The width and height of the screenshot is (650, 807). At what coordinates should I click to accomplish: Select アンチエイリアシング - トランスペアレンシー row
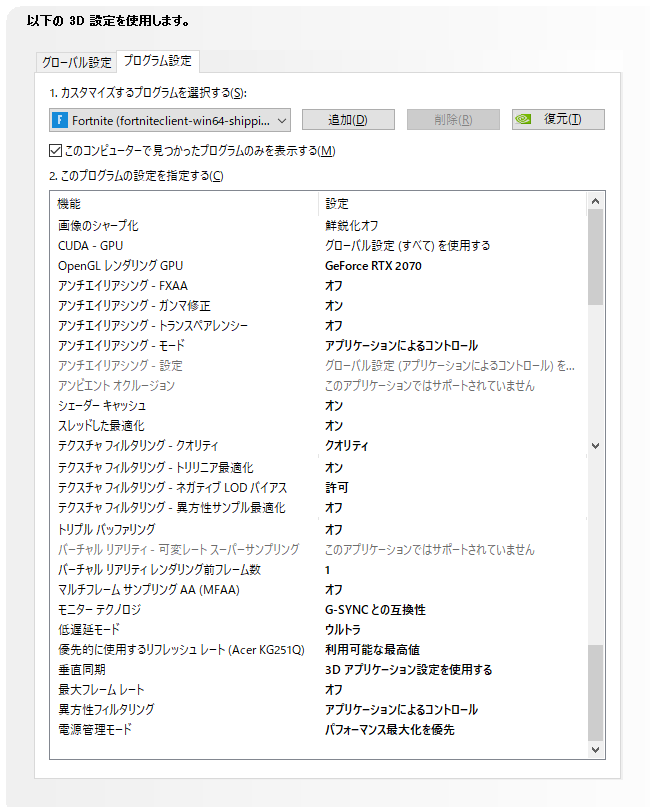(x=318, y=326)
